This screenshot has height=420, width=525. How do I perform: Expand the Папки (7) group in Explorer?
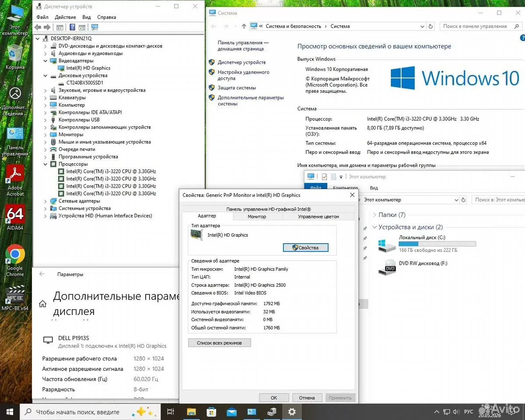click(374, 215)
